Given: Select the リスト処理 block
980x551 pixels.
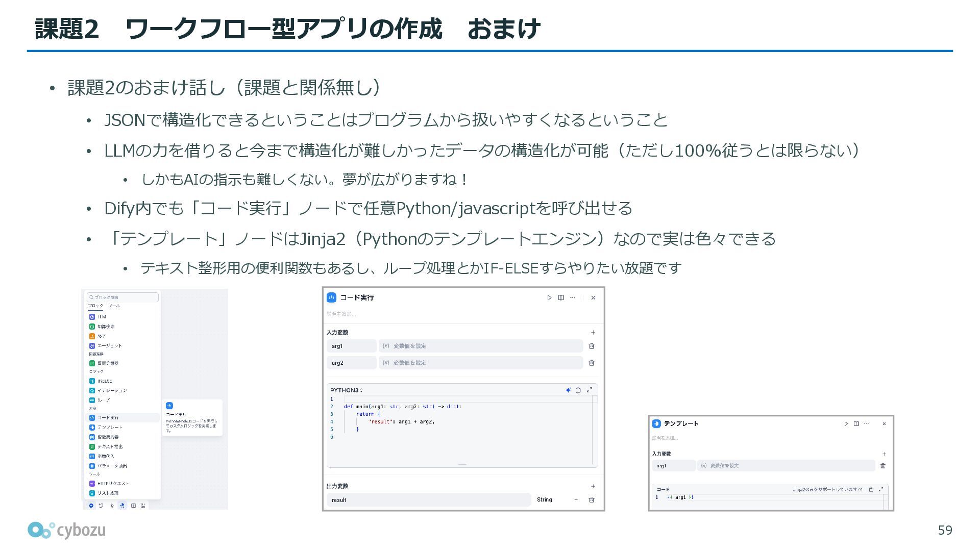Looking at the screenshot, I should coord(123,493).
